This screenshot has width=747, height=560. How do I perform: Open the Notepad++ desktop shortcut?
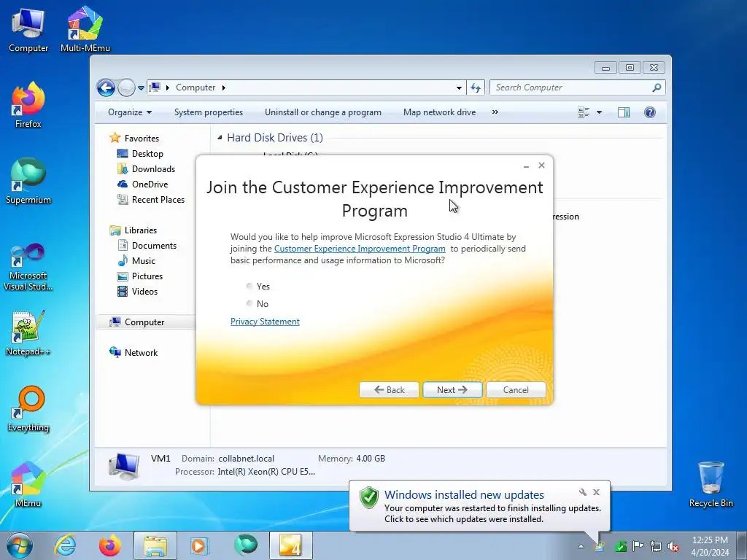point(28,333)
